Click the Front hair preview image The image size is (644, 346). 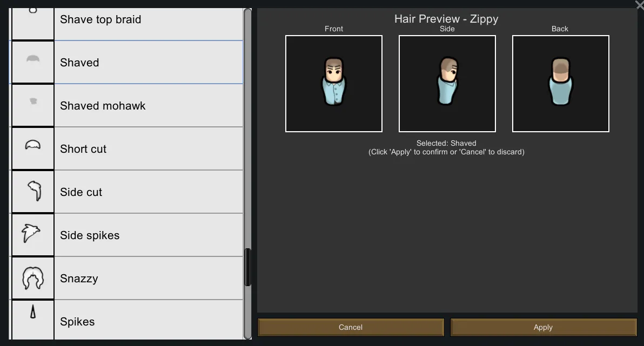pos(334,84)
